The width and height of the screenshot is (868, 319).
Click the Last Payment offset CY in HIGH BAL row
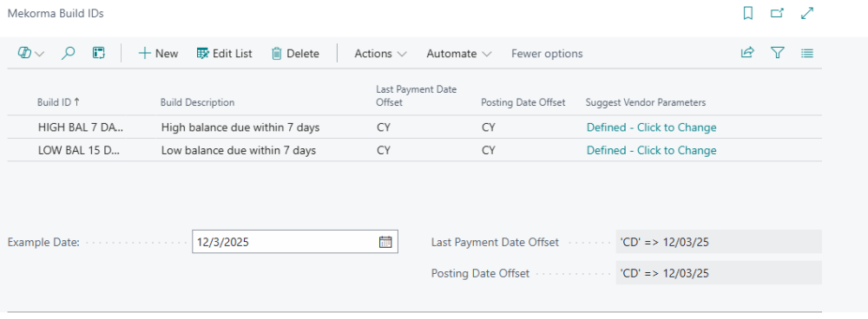(x=384, y=127)
